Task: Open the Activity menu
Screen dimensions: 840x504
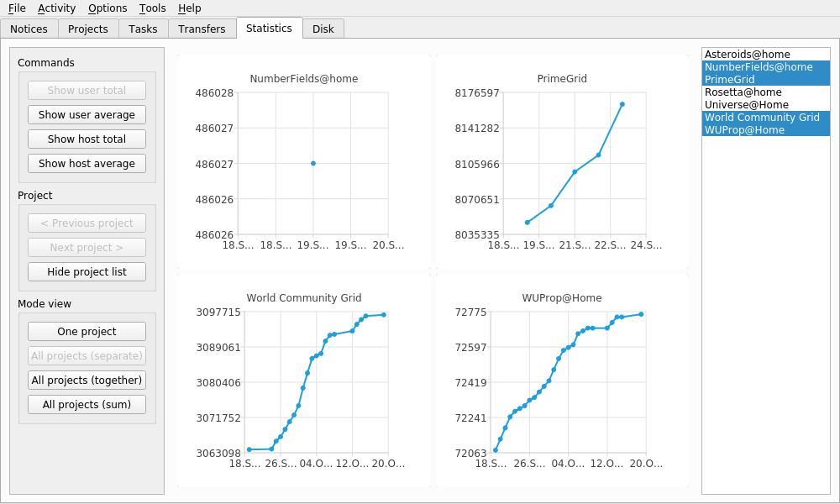Action: 56,8
